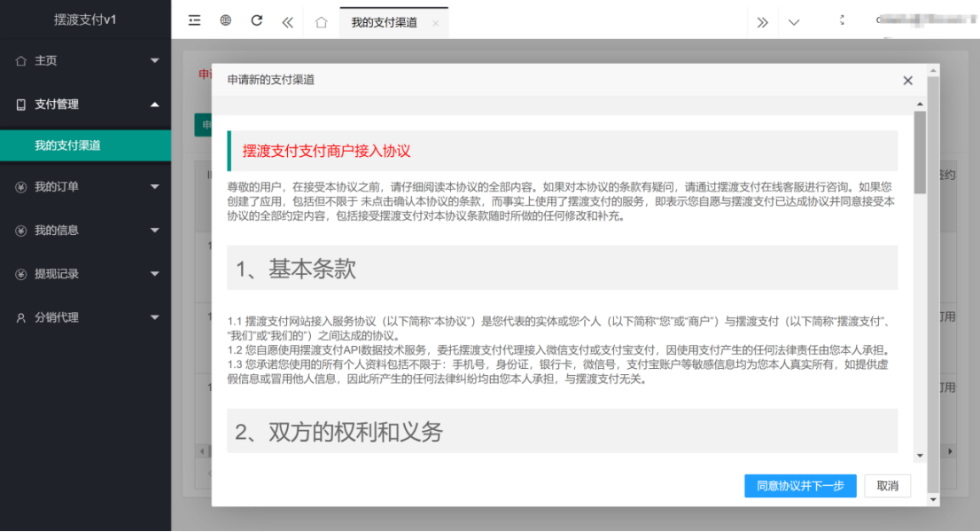Click the 提现记录 yen icon
980x532 pixels.
(x=20, y=274)
